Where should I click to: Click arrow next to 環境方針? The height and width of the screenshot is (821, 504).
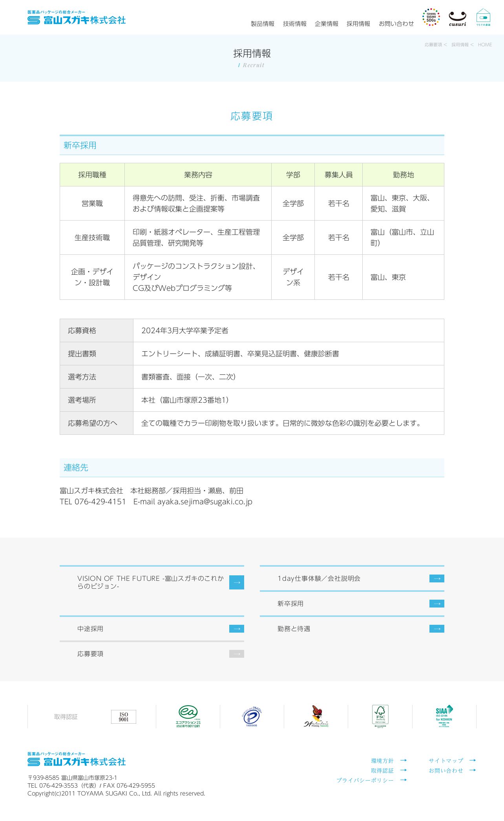(404, 761)
